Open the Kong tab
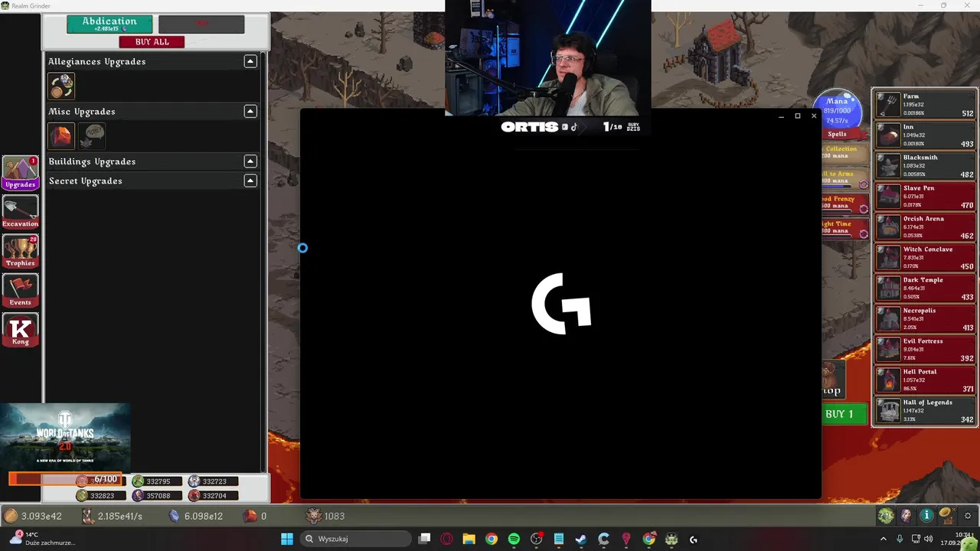 click(x=21, y=331)
